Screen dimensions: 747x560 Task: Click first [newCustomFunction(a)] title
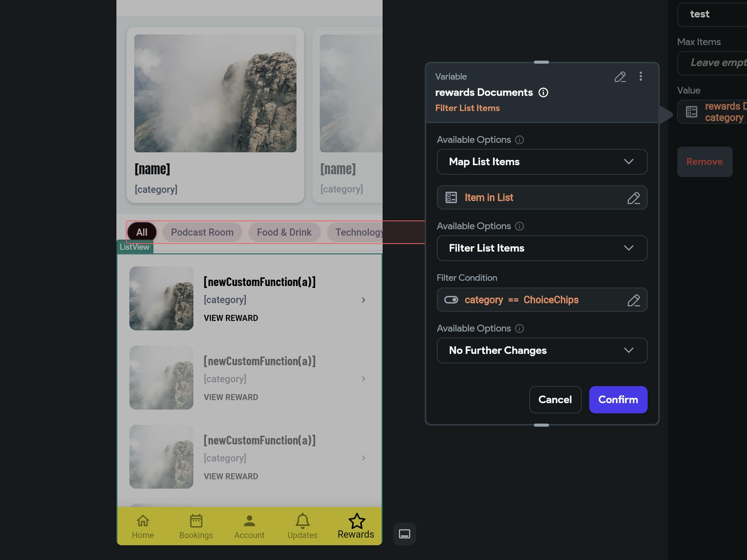tap(260, 282)
